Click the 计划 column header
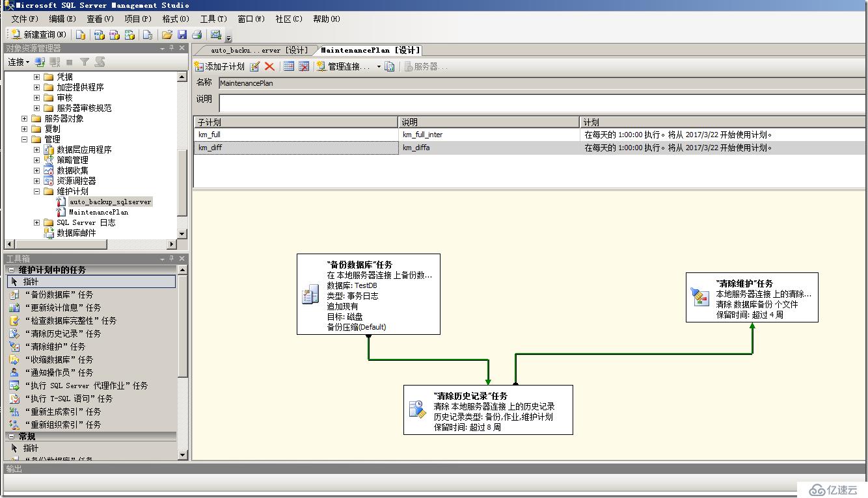The width and height of the screenshot is (868, 498). coord(723,122)
